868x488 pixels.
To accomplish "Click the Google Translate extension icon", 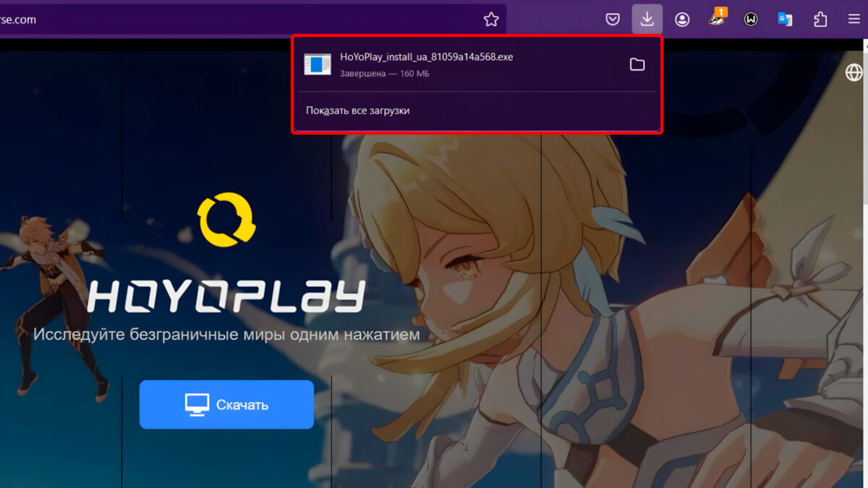I will point(785,20).
